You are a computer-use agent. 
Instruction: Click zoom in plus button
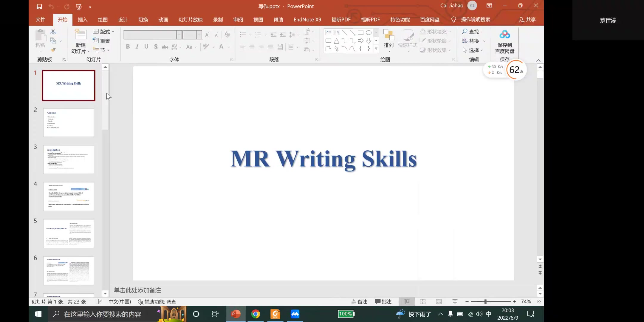[514, 301]
